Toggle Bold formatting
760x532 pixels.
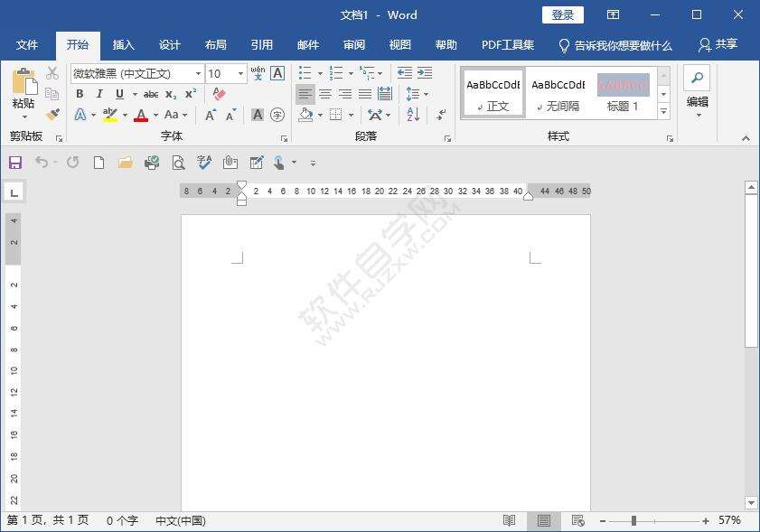80,94
